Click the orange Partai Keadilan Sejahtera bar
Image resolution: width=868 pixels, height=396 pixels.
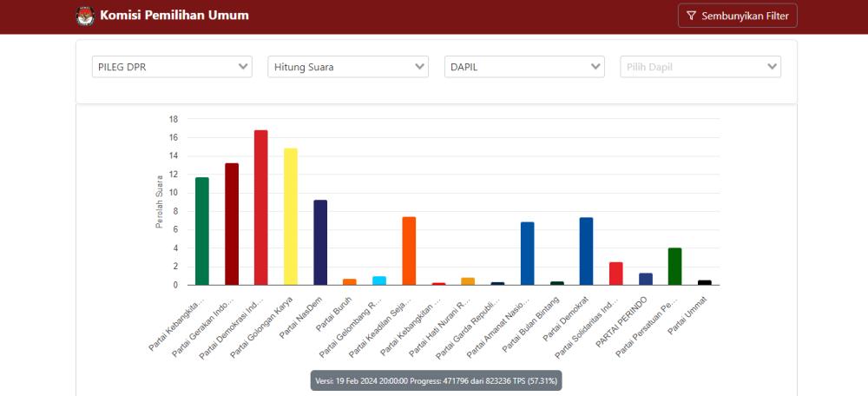click(409, 251)
